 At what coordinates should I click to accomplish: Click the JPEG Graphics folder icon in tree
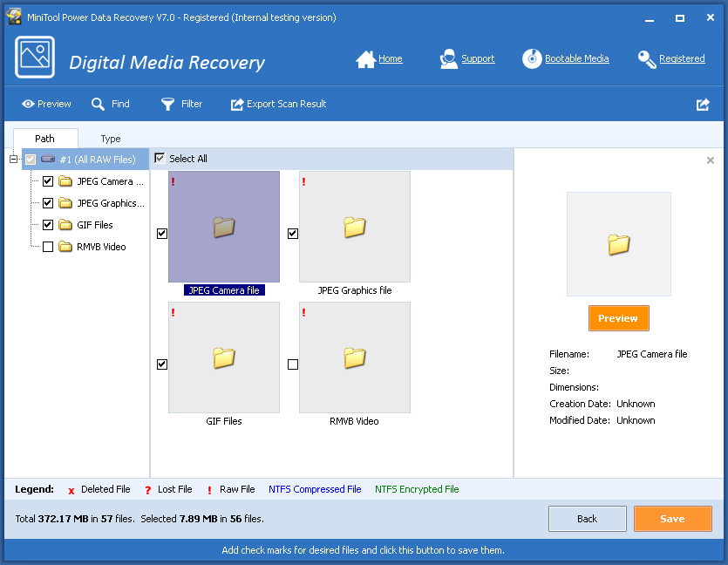tap(65, 203)
